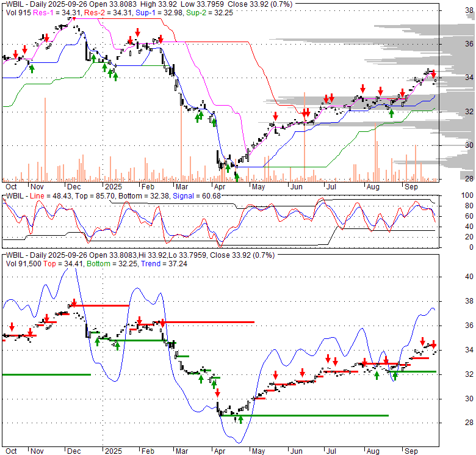Image resolution: width=476 pixels, height=455 pixels.
Task: Click 'High 33.92' in top chart header
Action: click(x=160, y=4)
